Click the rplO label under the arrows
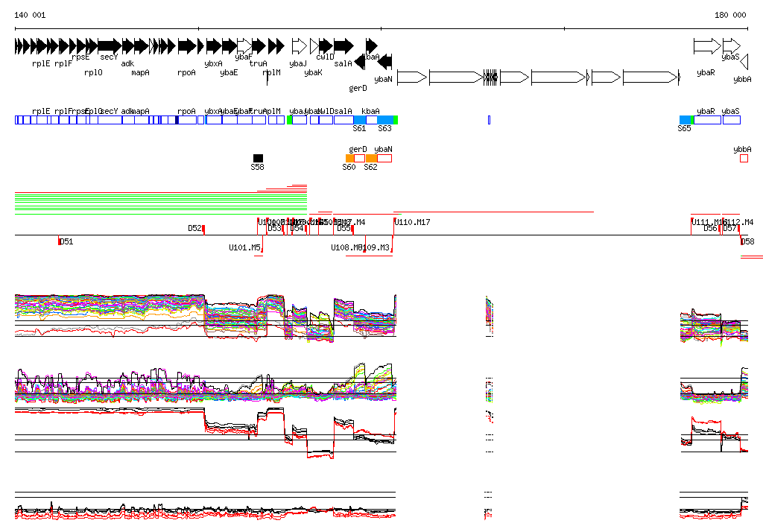Image resolution: width=763 pixels, height=532 pixels. tap(93, 72)
